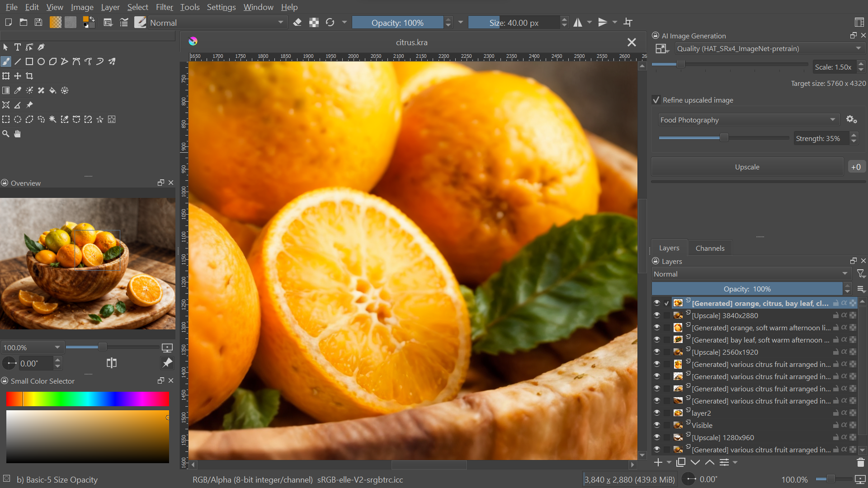
Task: Click the Upscale button
Action: coord(747,167)
